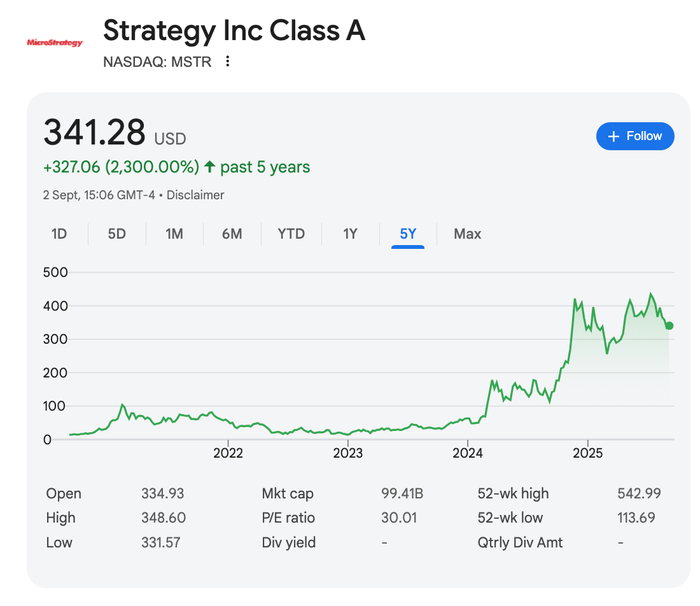Click the 341.28 current price
Image resolution: width=700 pixels, height=606 pixels.
[94, 132]
